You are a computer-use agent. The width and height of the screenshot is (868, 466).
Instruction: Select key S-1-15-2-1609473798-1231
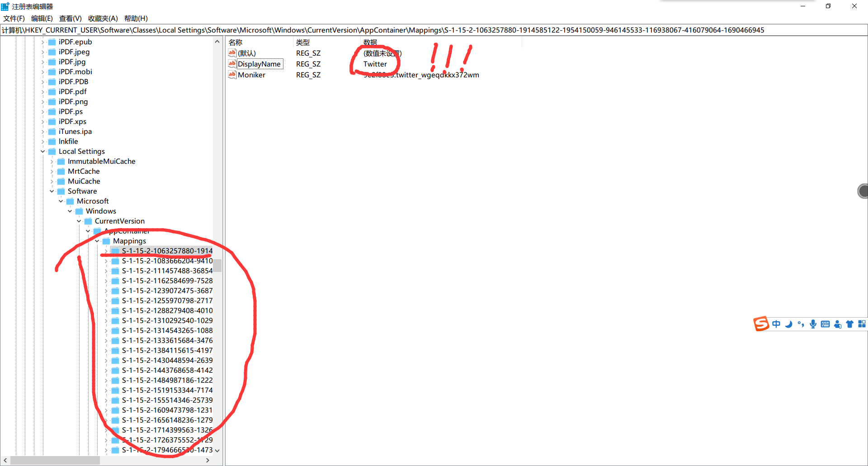167,410
